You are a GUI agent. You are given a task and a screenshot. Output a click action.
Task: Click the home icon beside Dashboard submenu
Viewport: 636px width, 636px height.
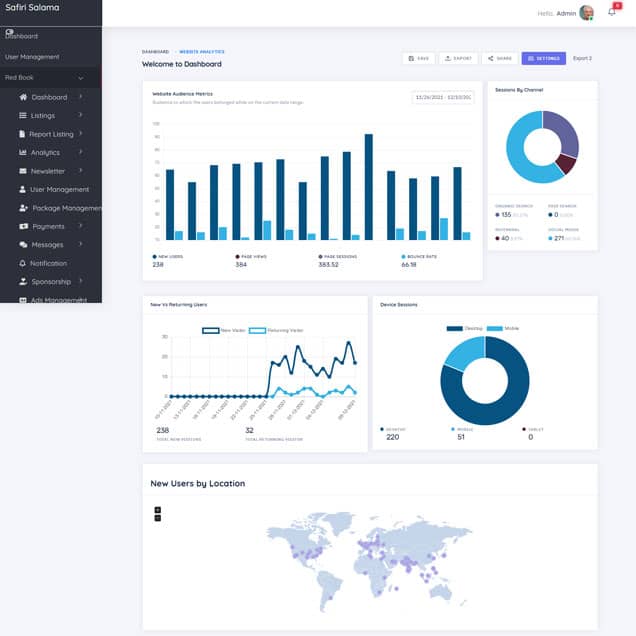[x=23, y=97]
